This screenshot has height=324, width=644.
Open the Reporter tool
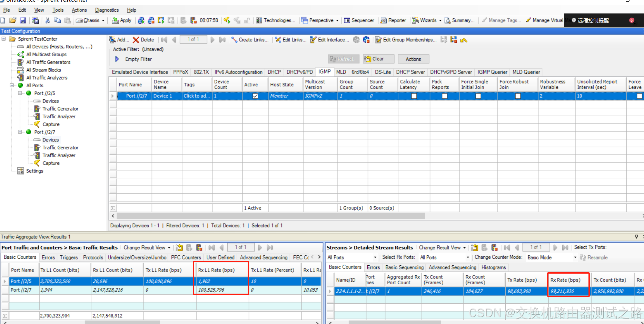pyautogui.click(x=393, y=20)
